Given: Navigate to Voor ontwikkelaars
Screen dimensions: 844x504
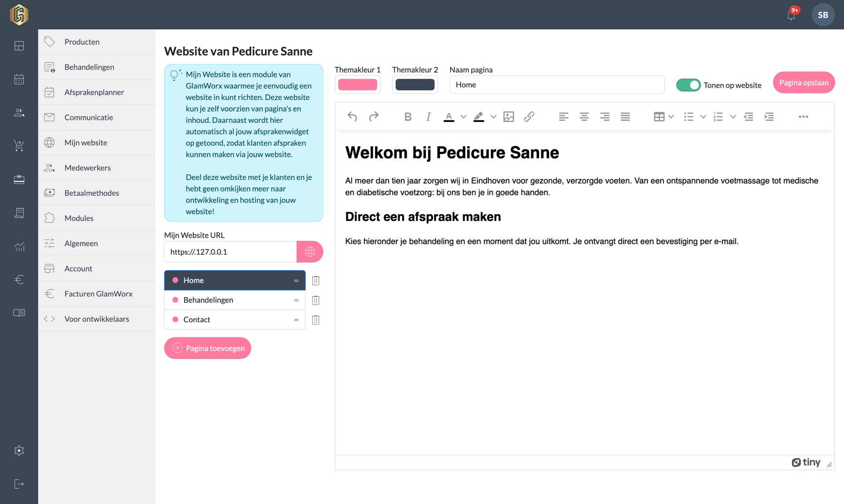Looking at the screenshot, I should tap(97, 319).
